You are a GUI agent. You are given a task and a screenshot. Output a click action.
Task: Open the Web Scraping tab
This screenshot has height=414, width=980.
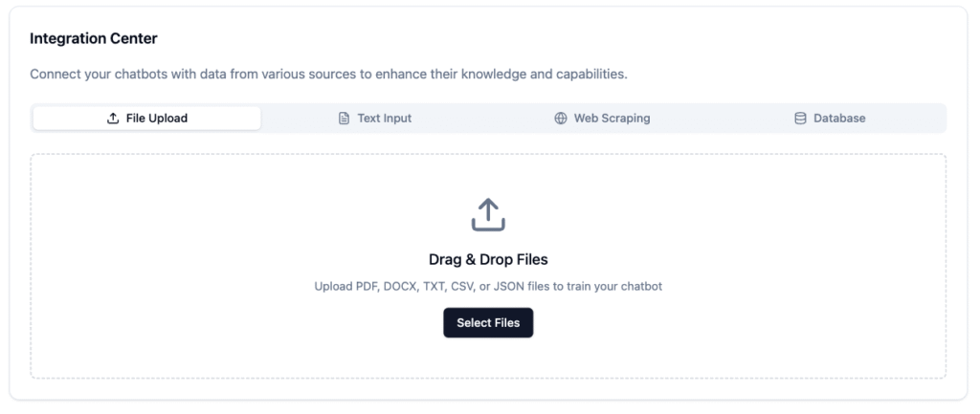tap(603, 118)
